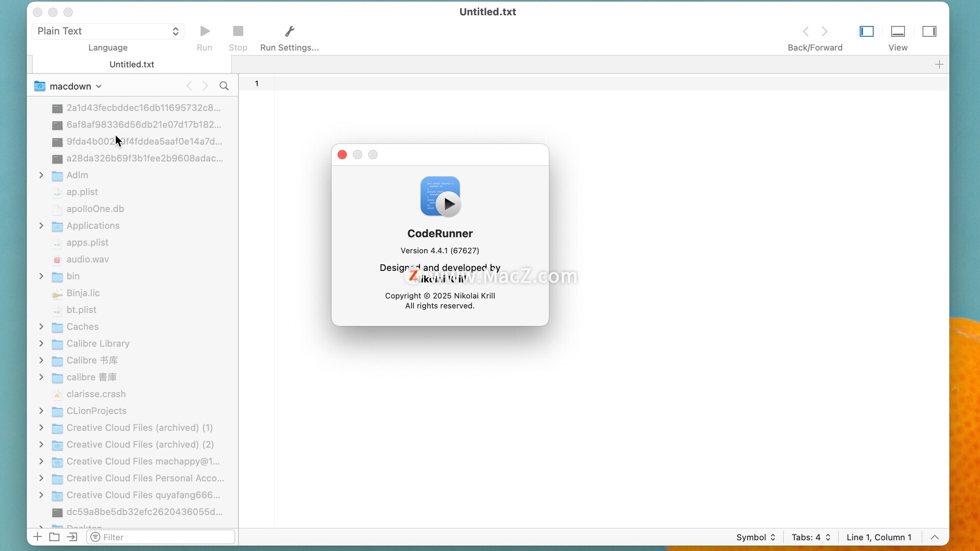Expand the Applications folder
980x551 pixels.
[x=41, y=226]
